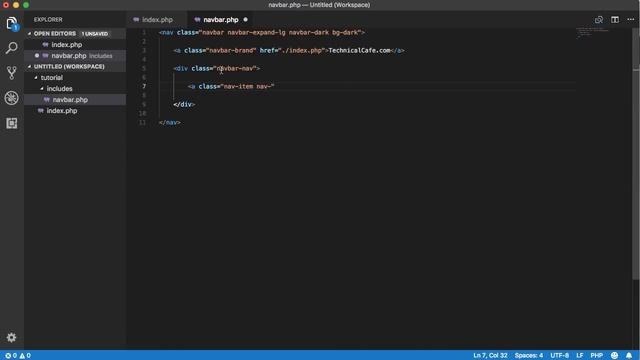This screenshot has width=640, height=360.
Task: Open the Search view in activity bar
Action: pos(11,48)
